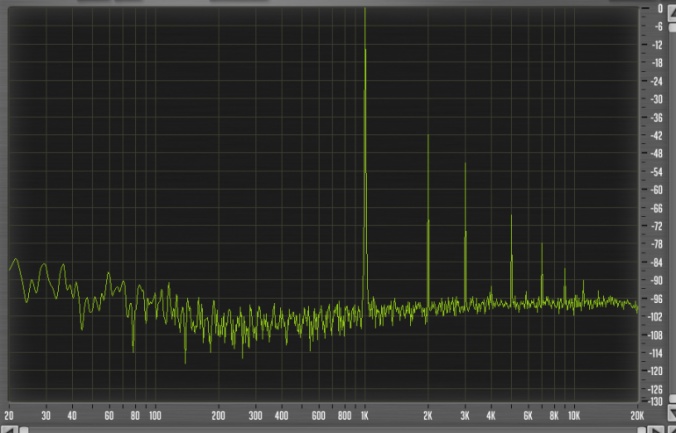The width and height of the screenshot is (676, 433).
Task: Click the vertical scrollbar up arrow
Action: pos(669,11)
